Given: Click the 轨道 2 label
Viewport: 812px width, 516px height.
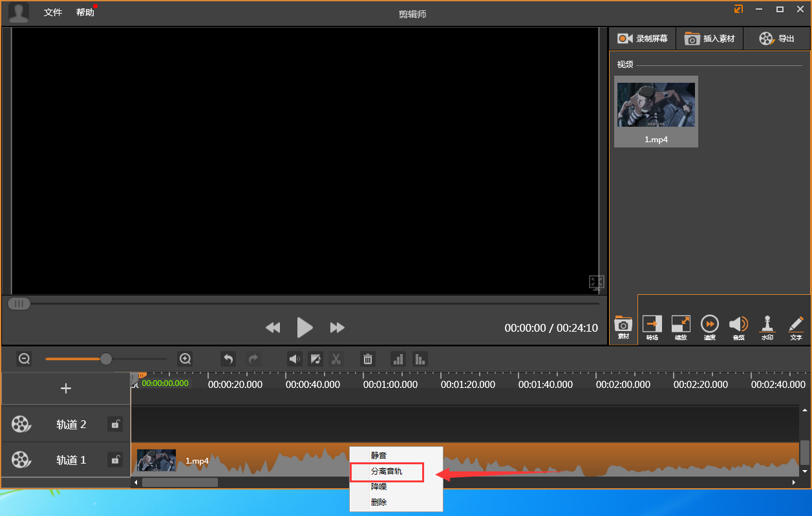Looking at the screenshot, I should click(x=71, y=425).
